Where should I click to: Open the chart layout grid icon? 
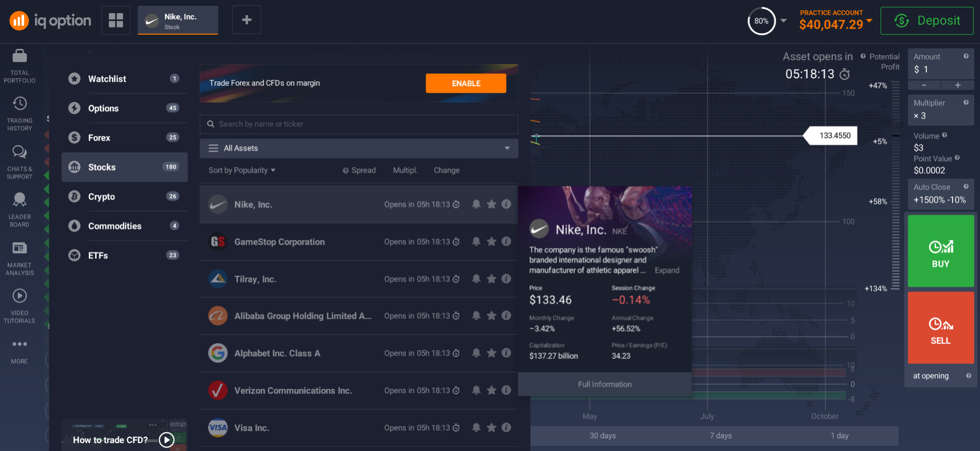116,20
